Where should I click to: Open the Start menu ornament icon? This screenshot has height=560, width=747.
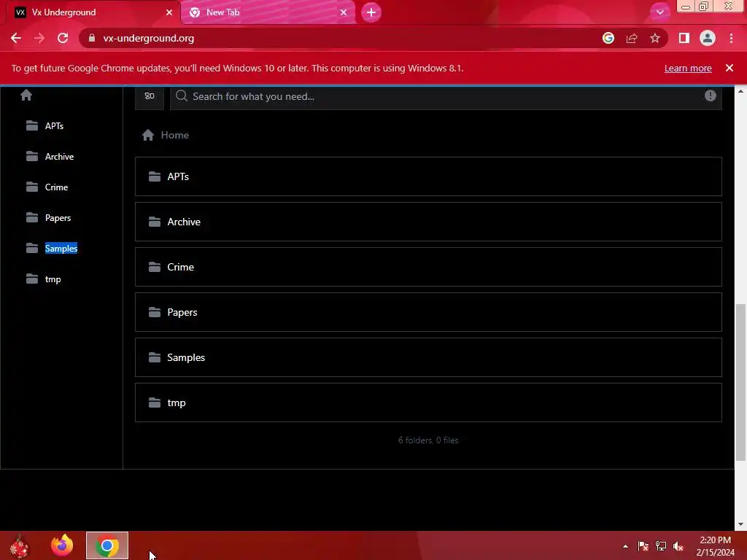(x=20, y=546)
